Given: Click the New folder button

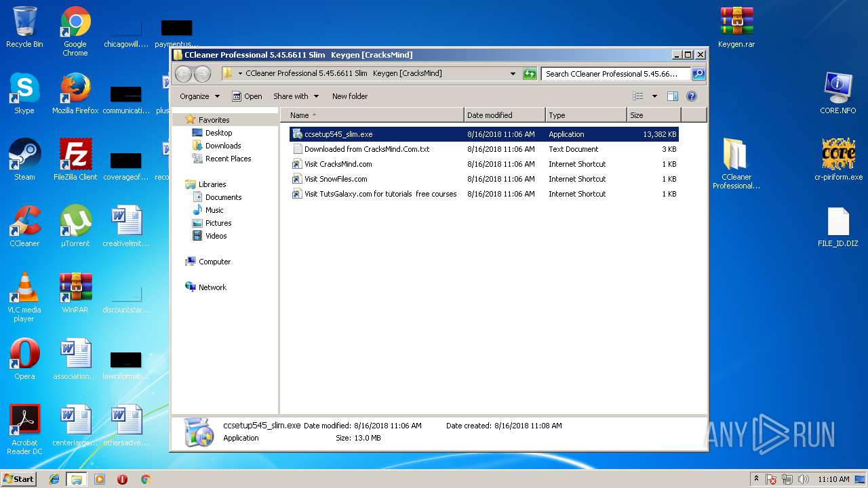Looking at the screenshot, I should click(350, 96).
